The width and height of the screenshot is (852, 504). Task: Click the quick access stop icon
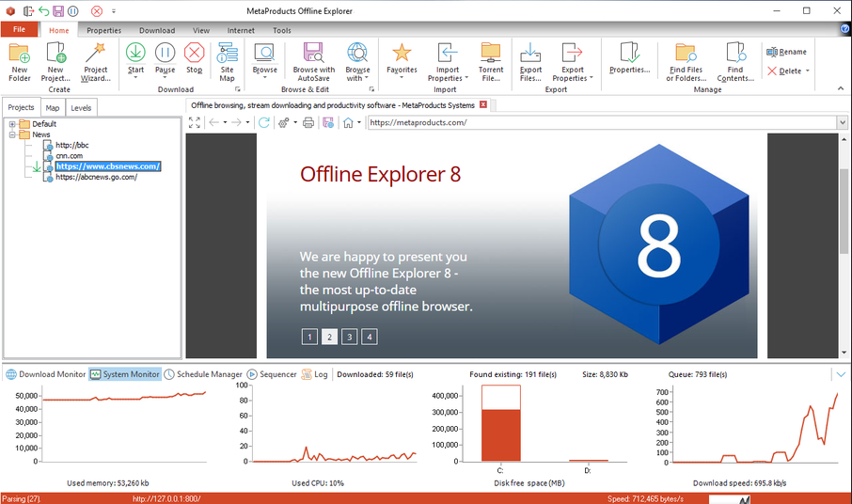point(97,11)
